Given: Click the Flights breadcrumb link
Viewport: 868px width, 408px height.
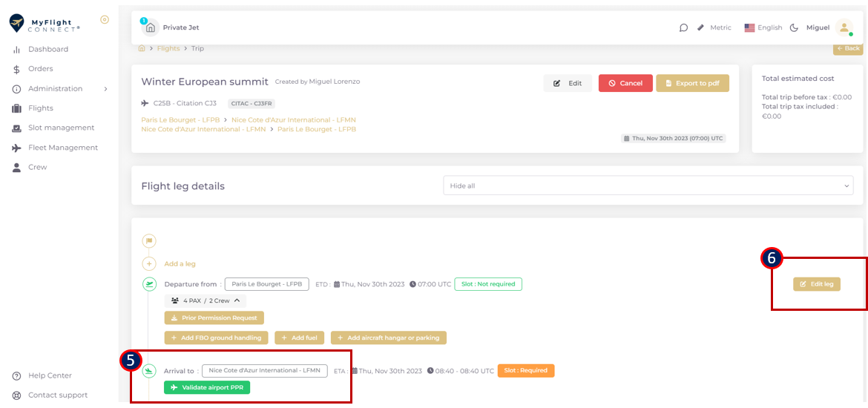Looking at the screenshot, I should pyautogui.click(x=168, y=48).
